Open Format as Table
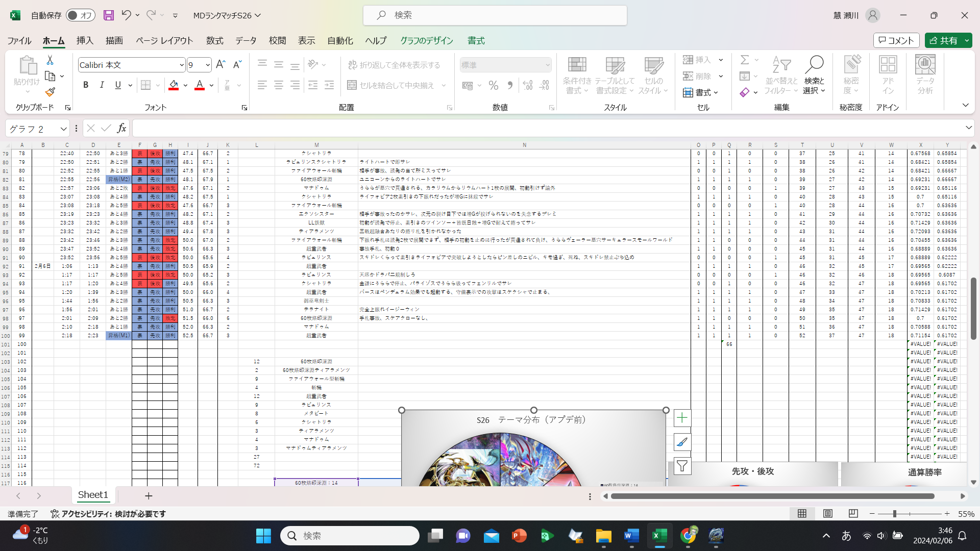 click(615, 75)
